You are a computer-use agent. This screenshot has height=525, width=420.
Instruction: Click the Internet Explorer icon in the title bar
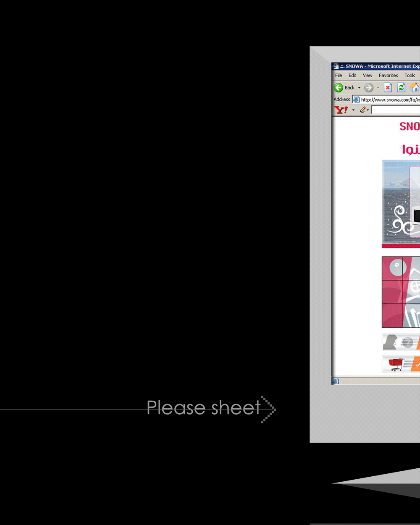pyautogui.click(x=336, y=66)
